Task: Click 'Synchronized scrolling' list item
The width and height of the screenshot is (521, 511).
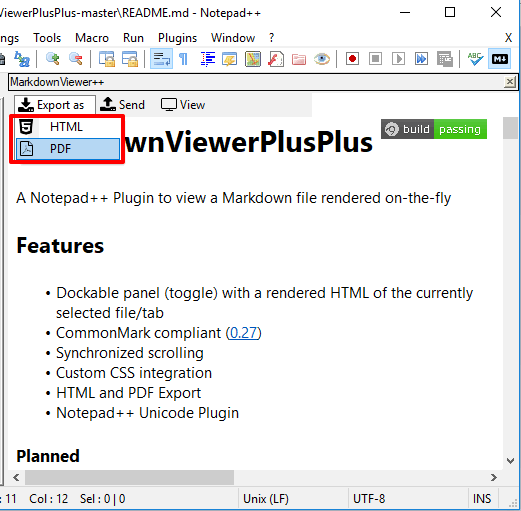Action: (x=130, y=353)
